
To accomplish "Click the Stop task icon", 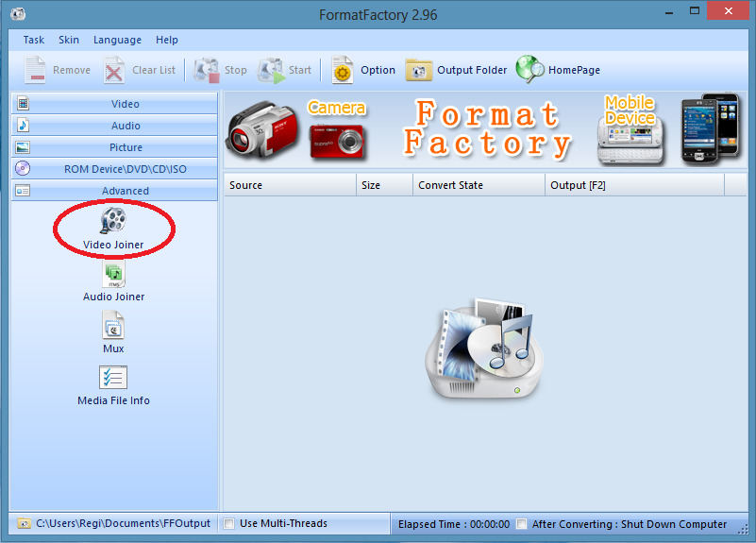I will [207, 71].
